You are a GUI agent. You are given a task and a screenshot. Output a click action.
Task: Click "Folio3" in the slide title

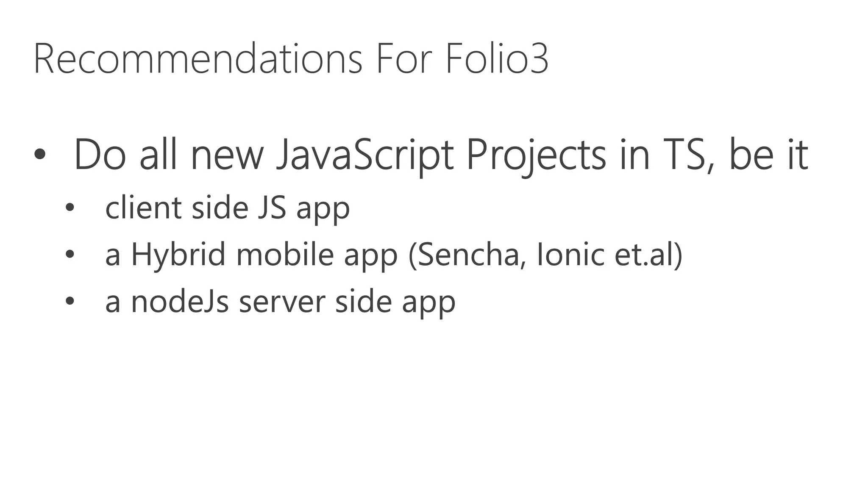(x=497, y=58)
